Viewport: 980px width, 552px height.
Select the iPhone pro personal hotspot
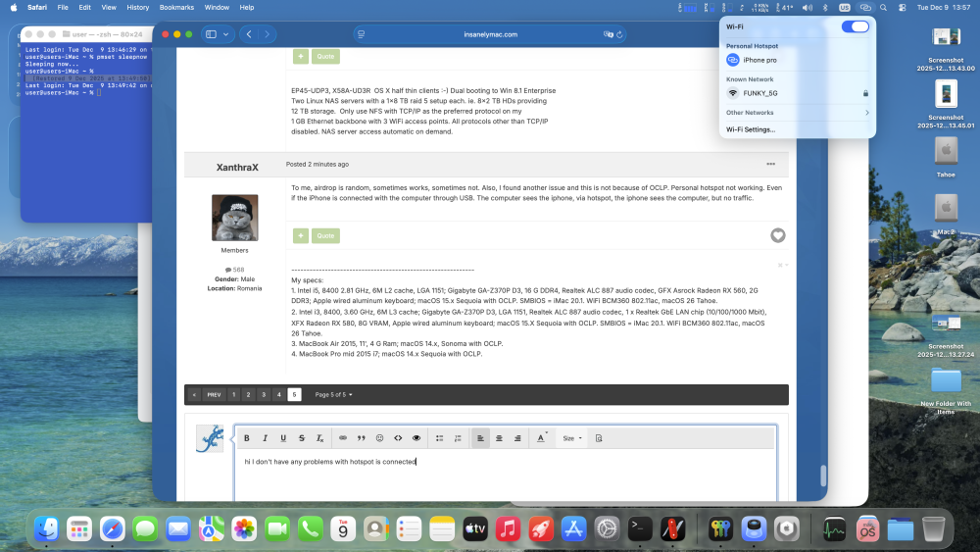[797, 60]
